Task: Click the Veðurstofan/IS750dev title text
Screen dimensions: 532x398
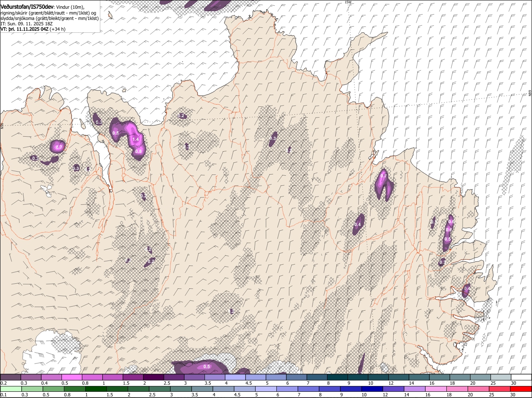Action: (27, 7)
